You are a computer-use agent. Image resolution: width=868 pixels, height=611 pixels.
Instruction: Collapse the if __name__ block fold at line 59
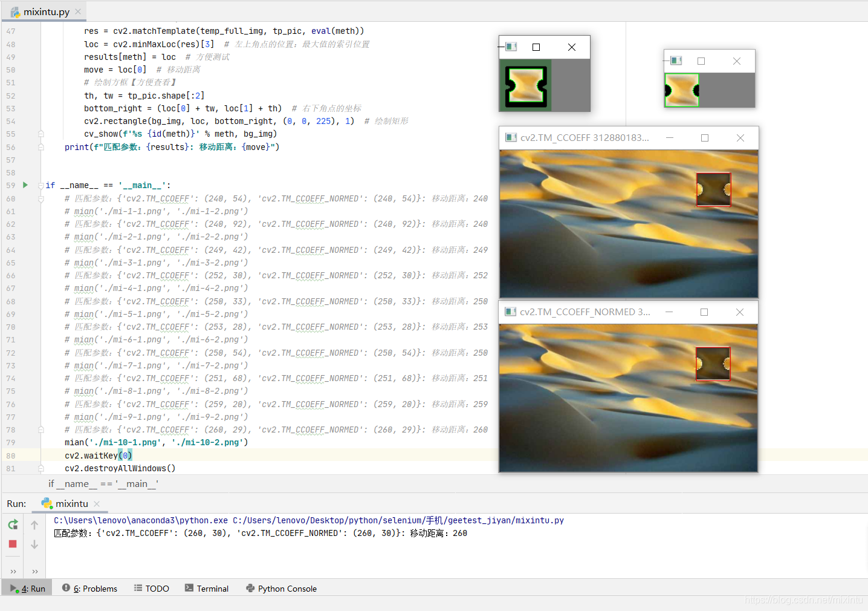(x=40, y=186)
